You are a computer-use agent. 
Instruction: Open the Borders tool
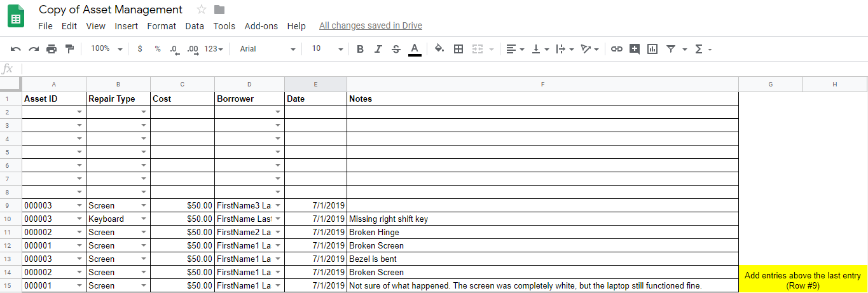pyautogui.click(x=458, y=49)
